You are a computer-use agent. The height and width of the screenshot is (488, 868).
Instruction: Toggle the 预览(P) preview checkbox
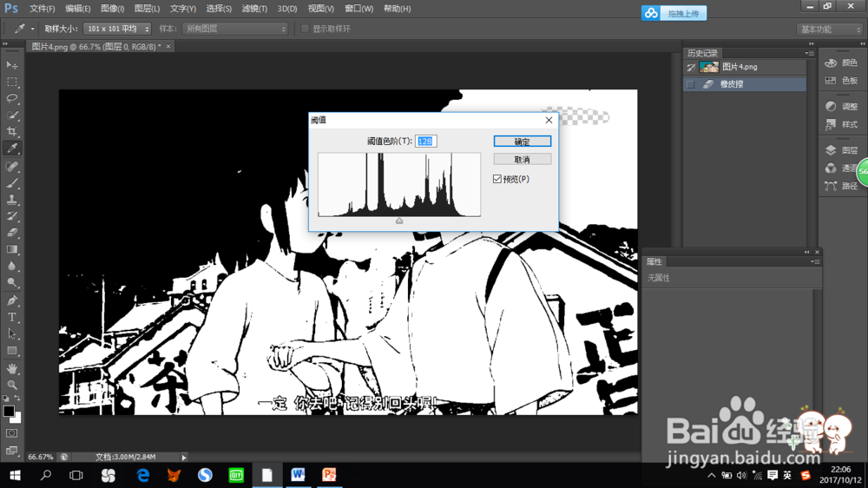click(497, 179)
